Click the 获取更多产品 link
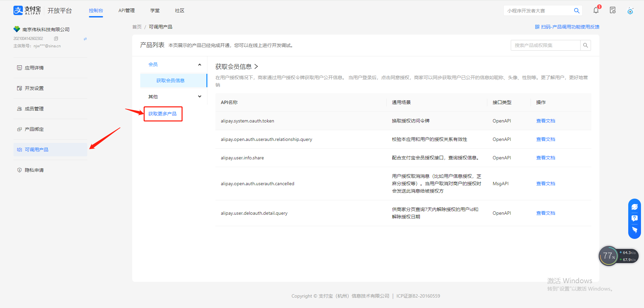Screen dimensions: 644x308 click(162, 114)
